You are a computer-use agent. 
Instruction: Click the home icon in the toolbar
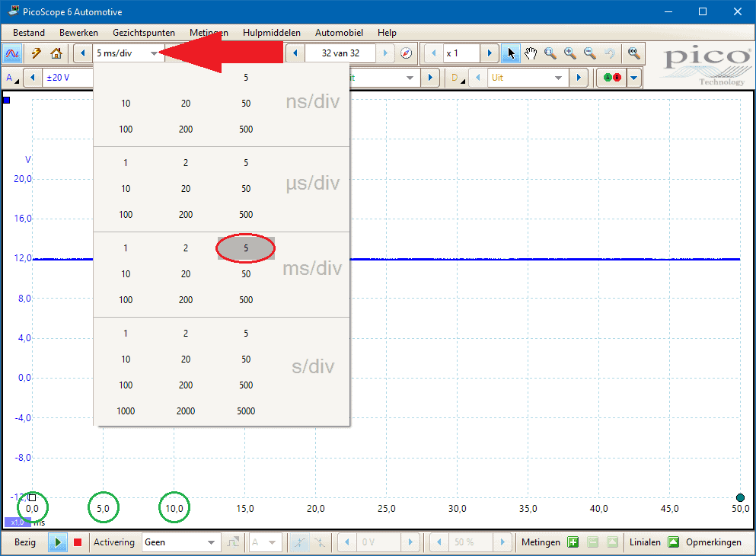click(x=56, y=53)
